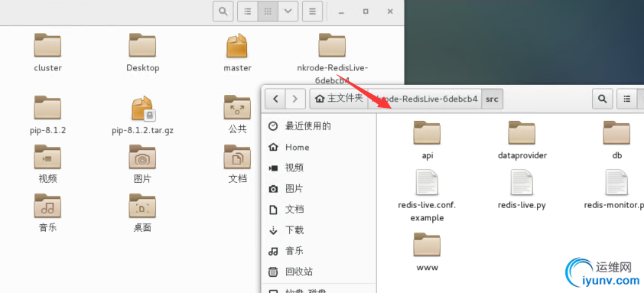Open 最近使用的 in the sidebar

click(319, 125)
